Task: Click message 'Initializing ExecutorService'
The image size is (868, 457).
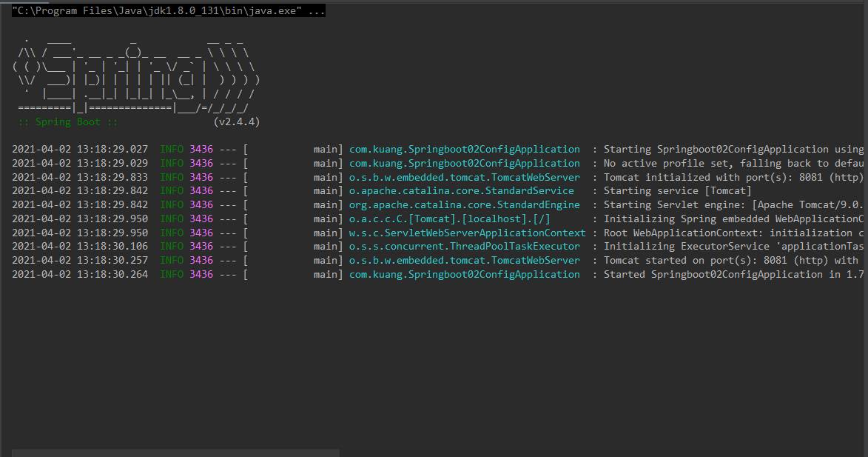Action: [687, 247]
